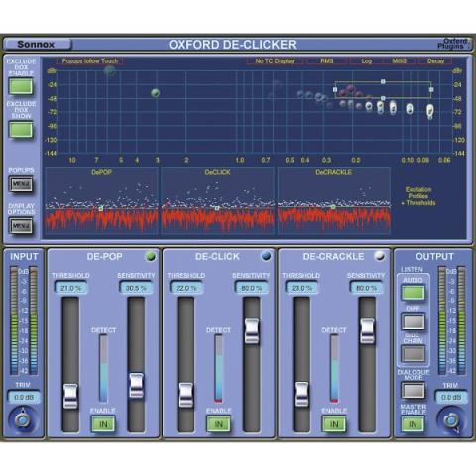Click the input trim 0.0 dB field
This screenshot has height=476, width=476.
(24, 397)
